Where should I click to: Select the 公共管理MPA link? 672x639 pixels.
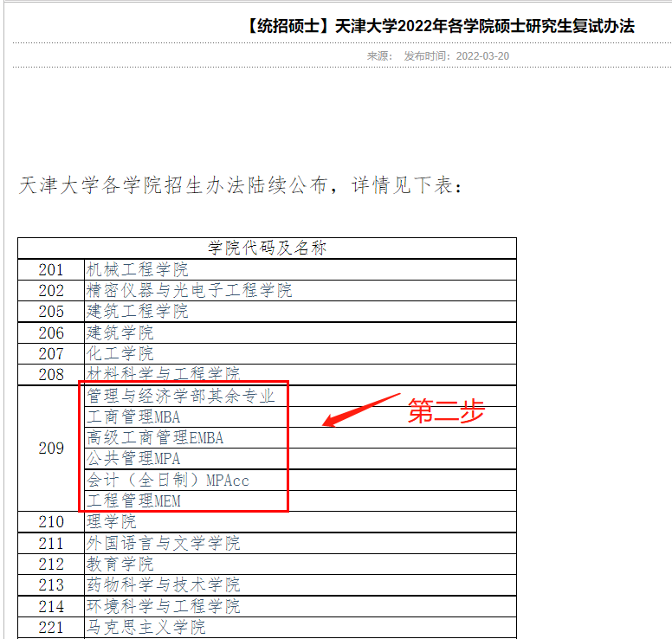[x=133, y=459]
